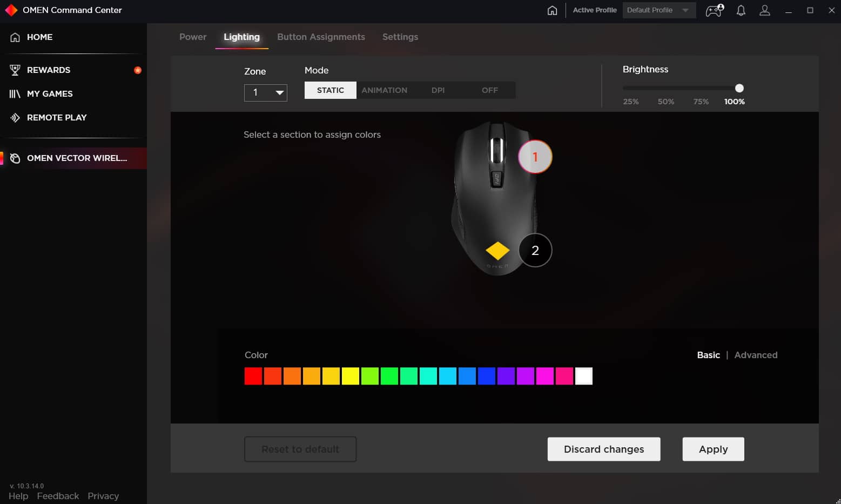Click Discard changes button
Screen dimensions: 841x504
click(603, 449)
